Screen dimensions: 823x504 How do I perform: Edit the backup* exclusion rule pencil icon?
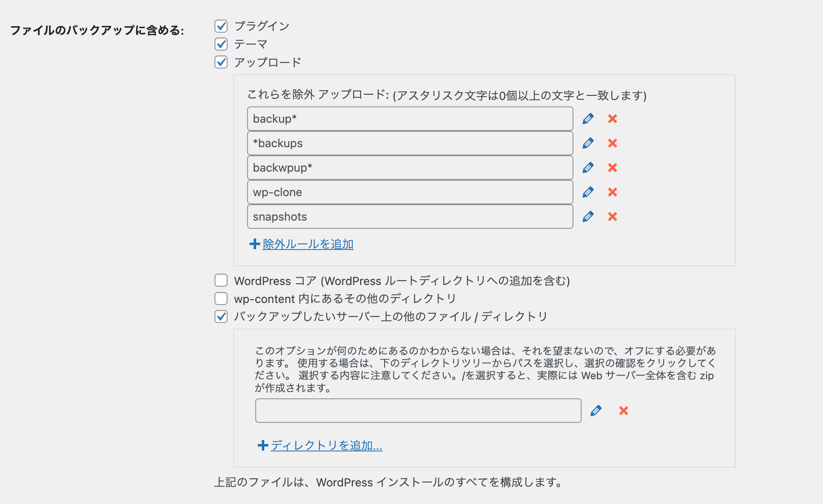tap(588, 119)
